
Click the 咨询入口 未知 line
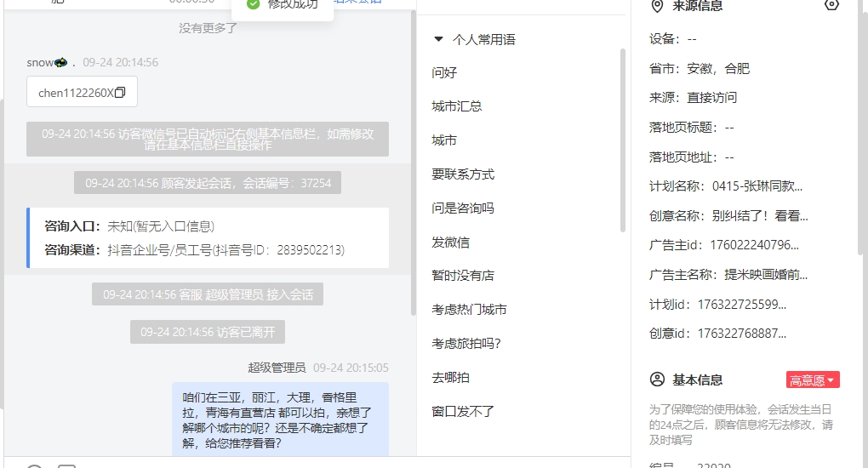click(x=129, y=226)
